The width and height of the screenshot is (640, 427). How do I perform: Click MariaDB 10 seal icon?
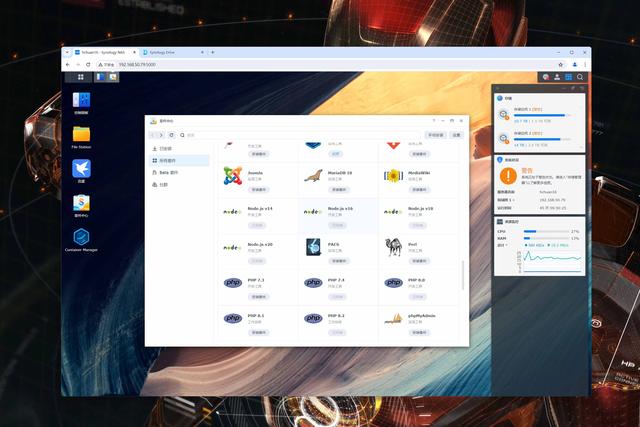(313, 176)
